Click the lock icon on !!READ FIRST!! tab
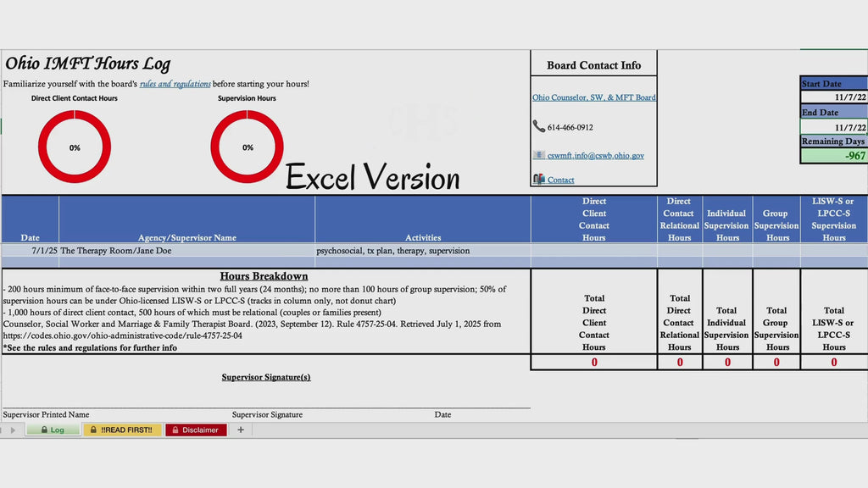 pos(93,430)
